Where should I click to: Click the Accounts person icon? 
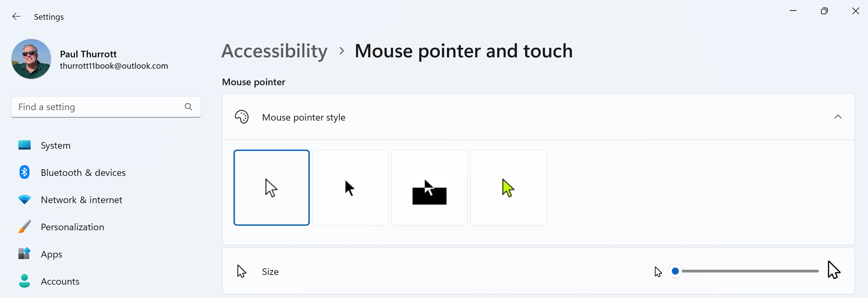[24, 281]
